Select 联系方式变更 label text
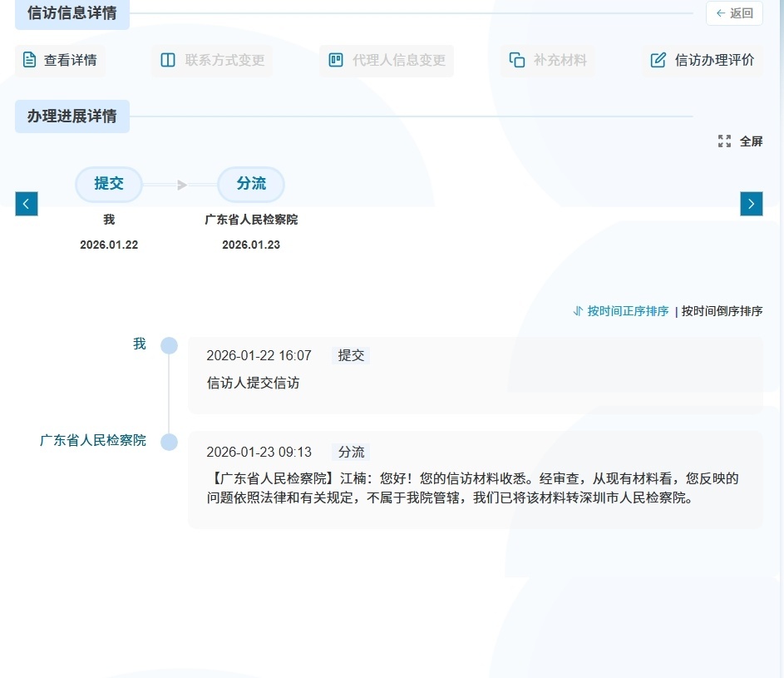 pyautogui.click(x=224, y=60)
